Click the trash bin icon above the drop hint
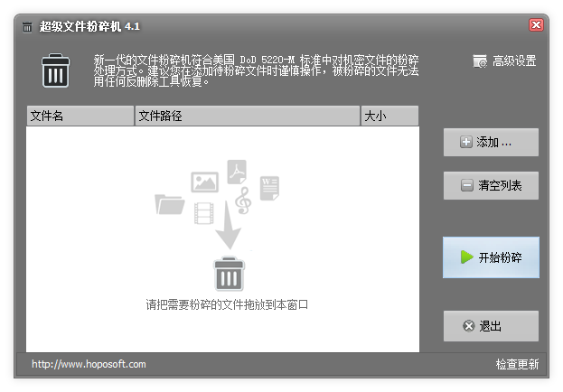 click(228, 274)
